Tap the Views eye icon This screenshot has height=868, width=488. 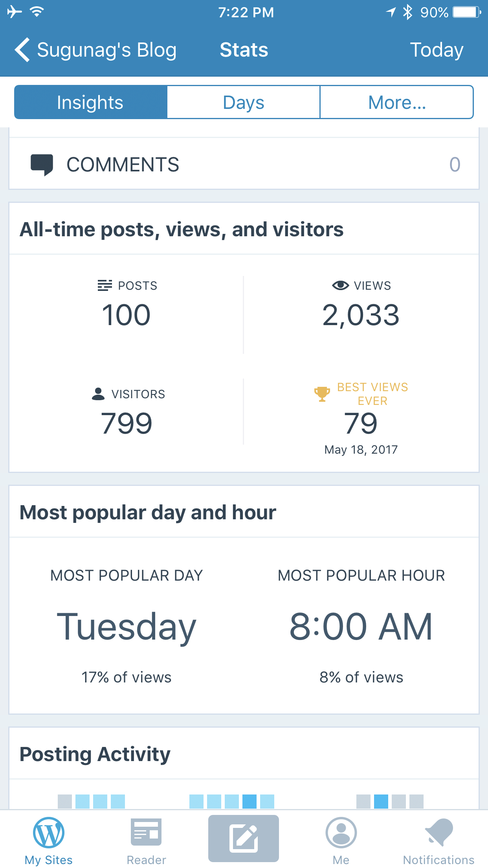pyautogui.click(x=340, y=285)
